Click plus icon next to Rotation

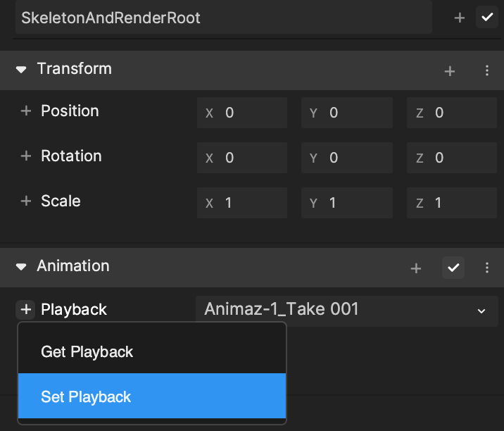click(x=26, y=156)
